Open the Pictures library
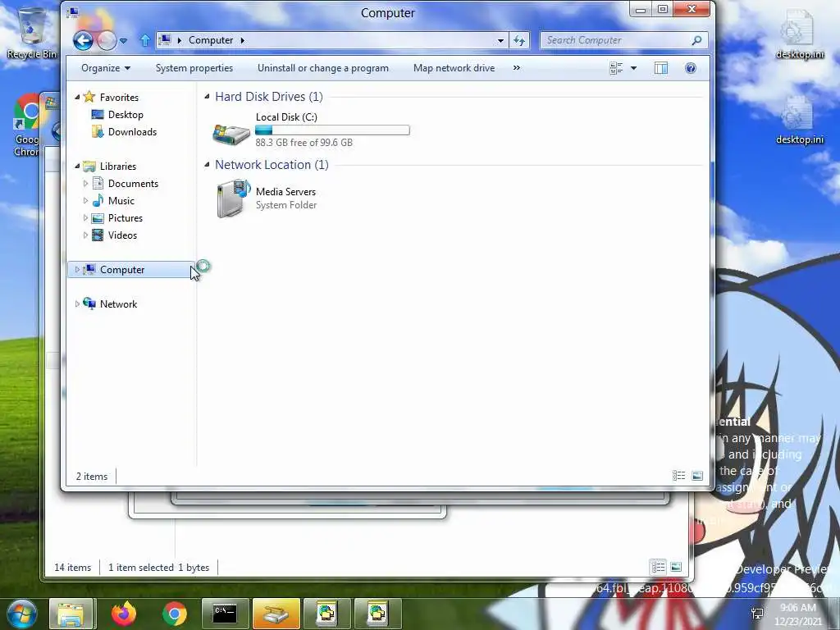 click(126, 218)
